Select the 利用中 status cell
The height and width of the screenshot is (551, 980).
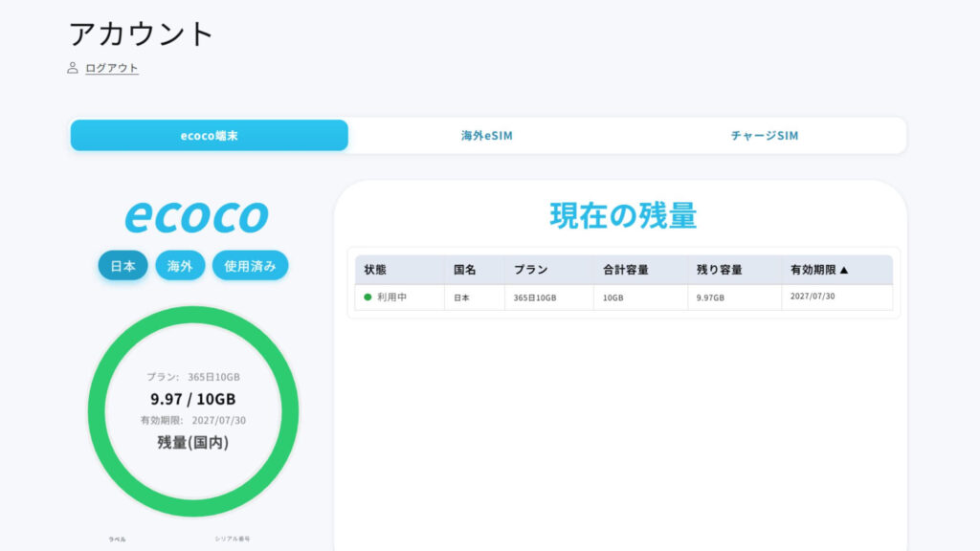click(400, 298)
